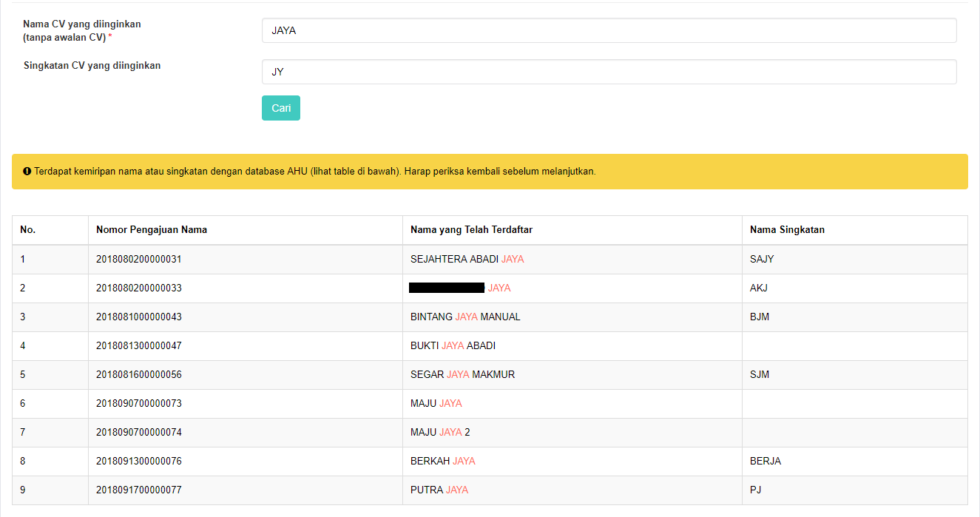Select the SAJY abbreviation cell
The width and height of the screenshot is (980, 517).
click(x=762, y=260)
